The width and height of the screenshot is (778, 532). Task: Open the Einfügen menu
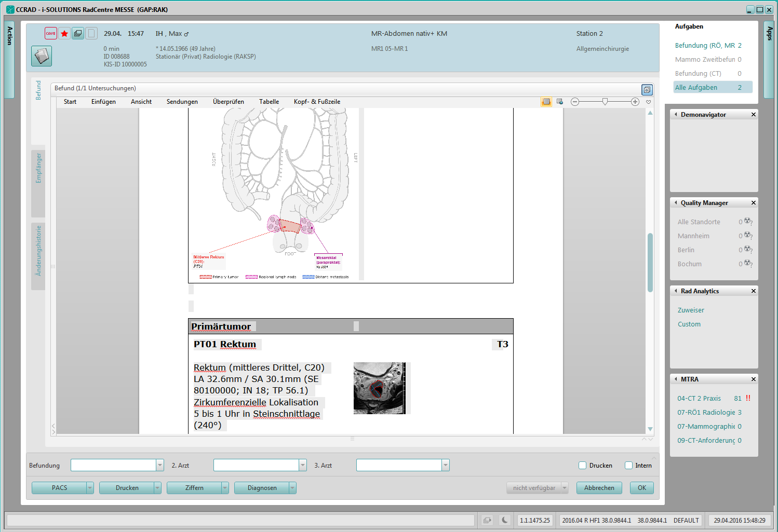click(x=103, y=102)
